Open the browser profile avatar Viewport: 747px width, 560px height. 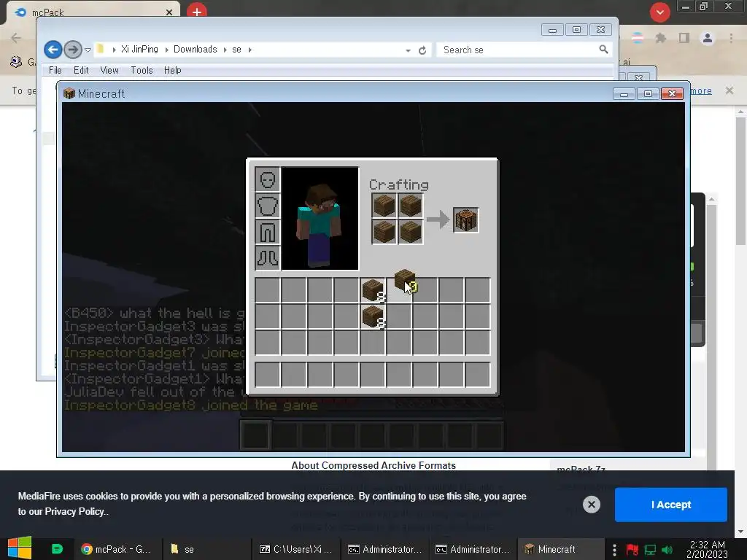pyautogui.click(x=708, y=38)
